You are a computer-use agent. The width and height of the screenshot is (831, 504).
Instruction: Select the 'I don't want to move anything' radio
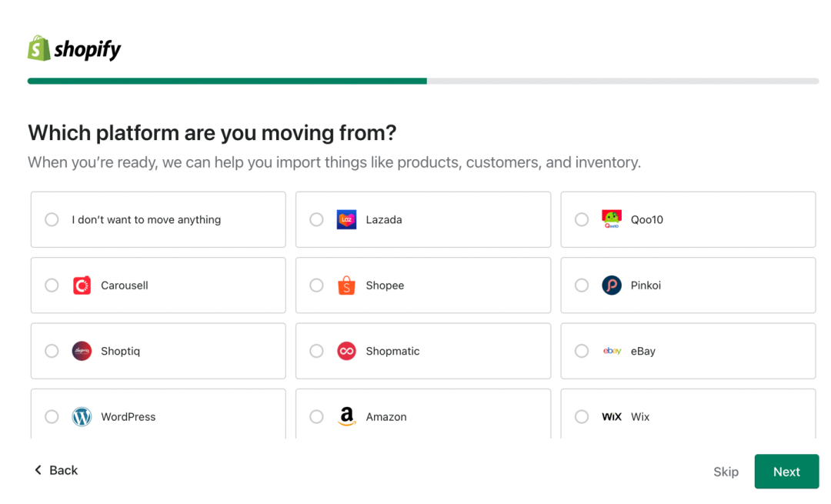coord(52,219)
